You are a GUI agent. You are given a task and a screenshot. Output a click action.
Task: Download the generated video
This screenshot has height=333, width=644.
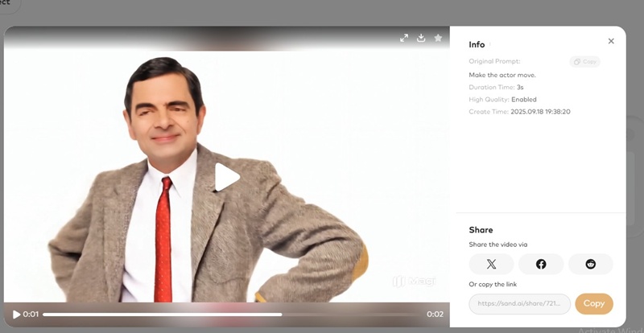click(x=421, y=38)
